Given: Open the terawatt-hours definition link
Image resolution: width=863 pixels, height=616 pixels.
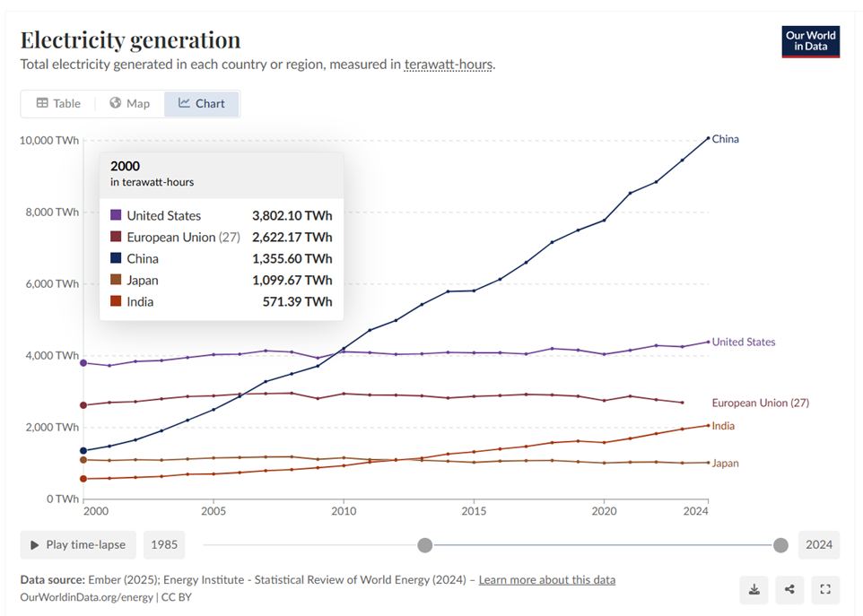Looking at the screenshot, I should pos(449,65).
